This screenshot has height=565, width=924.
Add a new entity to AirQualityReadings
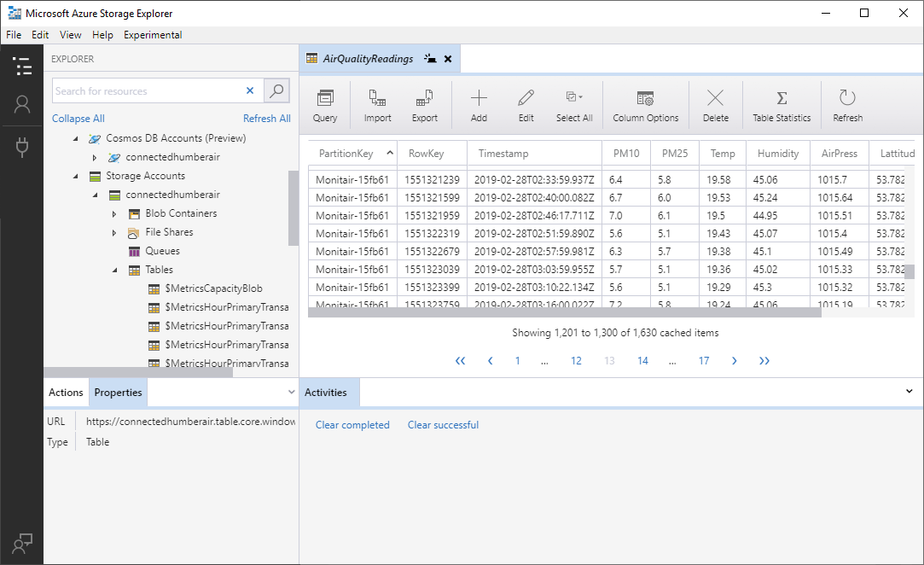click(479, 104)
